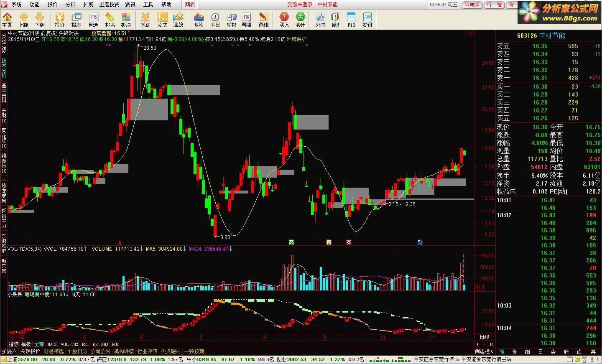Click the 闪电手 quick trade button
The width and height of the screenshot is (602, 364).
(x=472, y=5)
